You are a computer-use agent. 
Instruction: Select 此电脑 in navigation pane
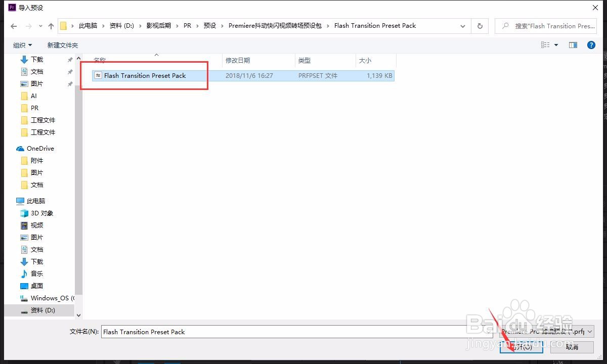pyautogui.click(x=36, y=201)
